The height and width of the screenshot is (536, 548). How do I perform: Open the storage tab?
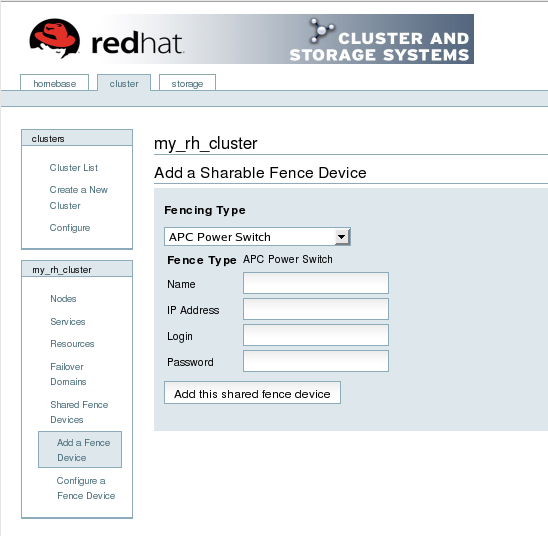[x=187, y=83]
